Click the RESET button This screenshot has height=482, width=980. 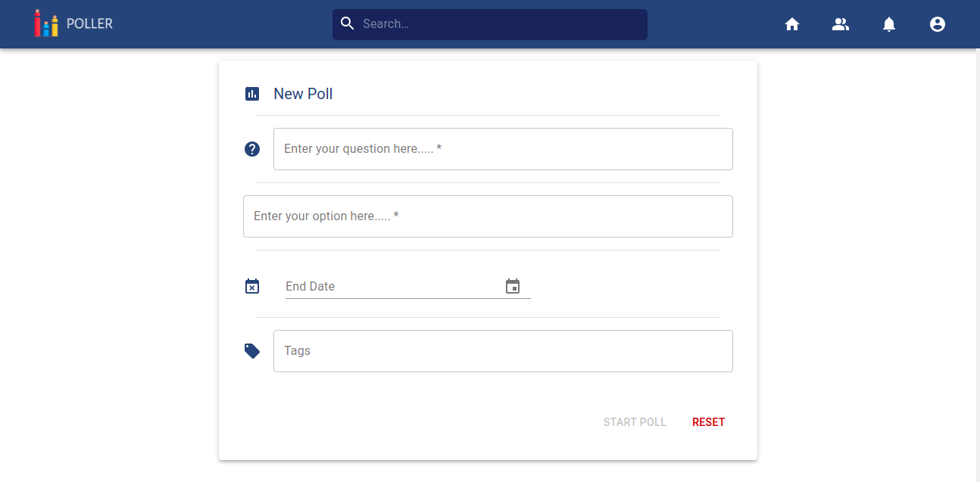709,422
